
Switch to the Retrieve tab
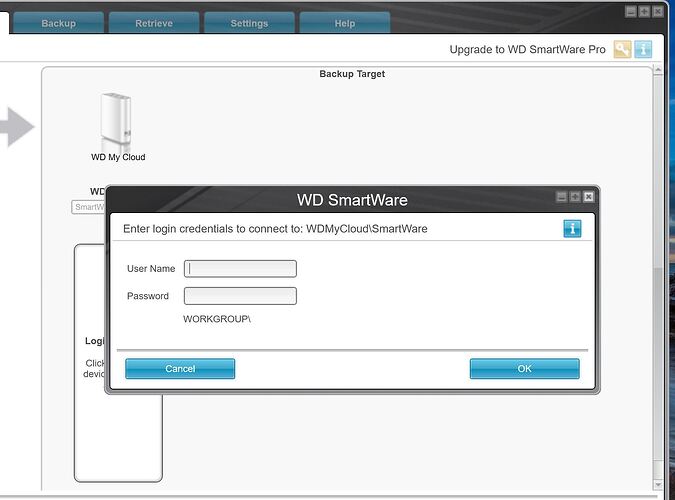(x=154, y=23)
